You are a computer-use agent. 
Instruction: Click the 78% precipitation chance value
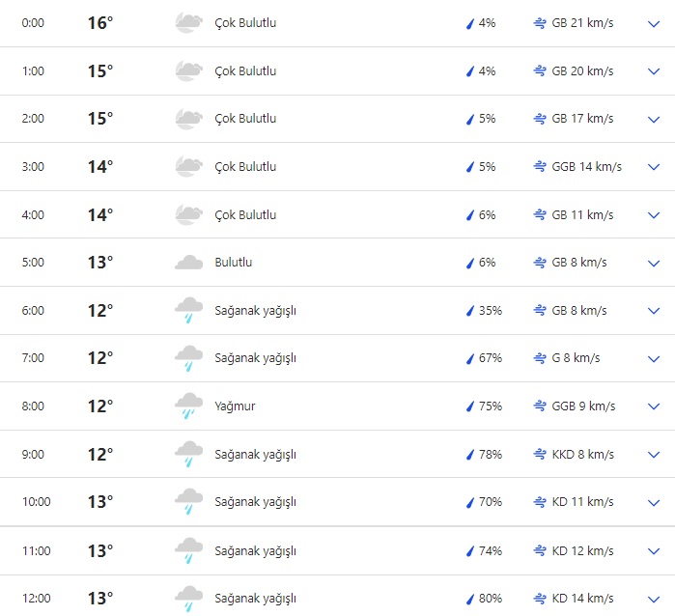coord(491,454)
